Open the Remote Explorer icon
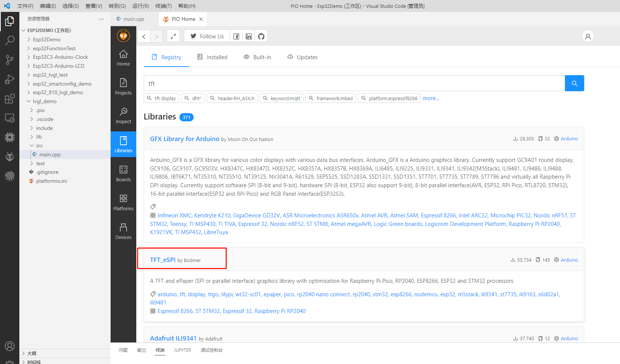This screenshot has width=620, height=364. pyautogui.click(x=10, y=118)
